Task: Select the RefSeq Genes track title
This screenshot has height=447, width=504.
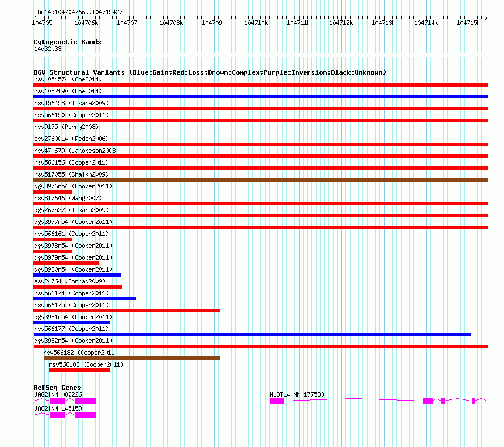Action: coord(57,387)
